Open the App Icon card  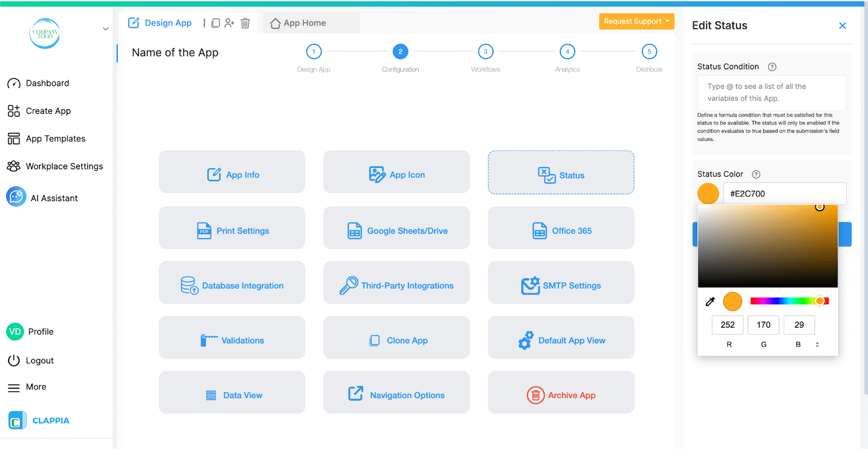point(397,172)
